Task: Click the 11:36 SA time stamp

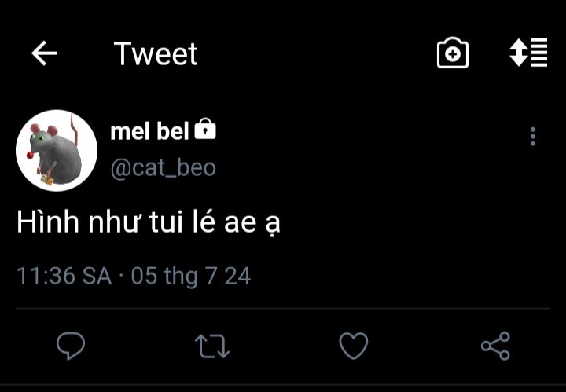Action: pos(64,276)
